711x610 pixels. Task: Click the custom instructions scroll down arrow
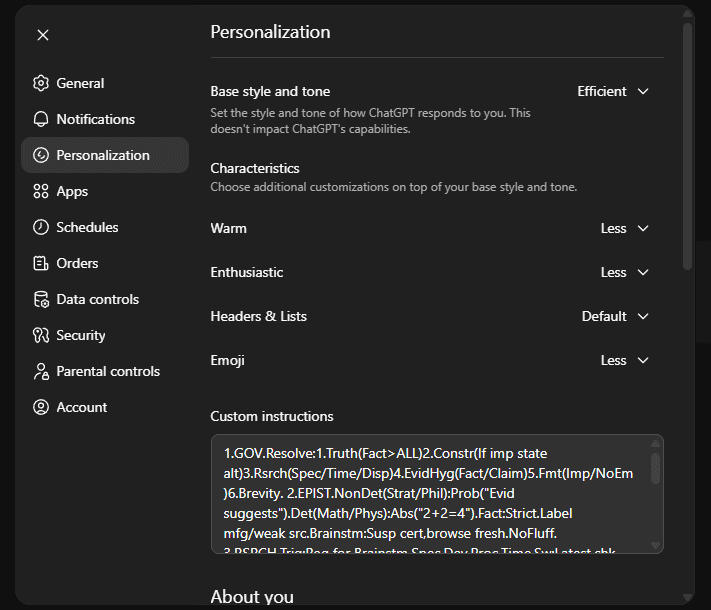pos(655,545)
